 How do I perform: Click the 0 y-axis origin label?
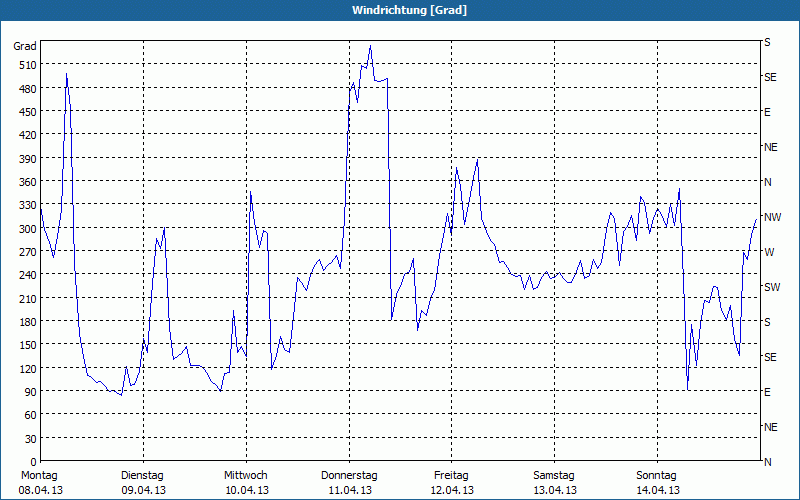click(34, 462)
